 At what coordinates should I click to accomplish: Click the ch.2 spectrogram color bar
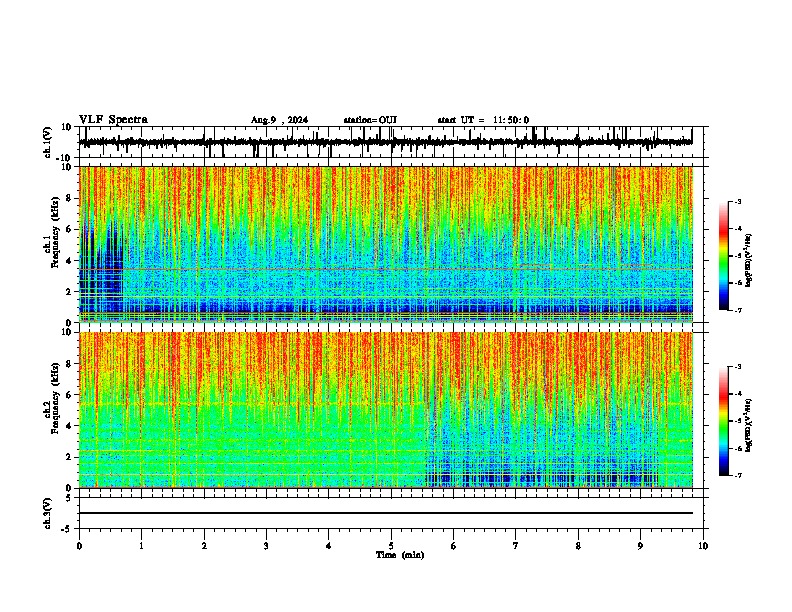pyautogui.click(x=723, y=421)
